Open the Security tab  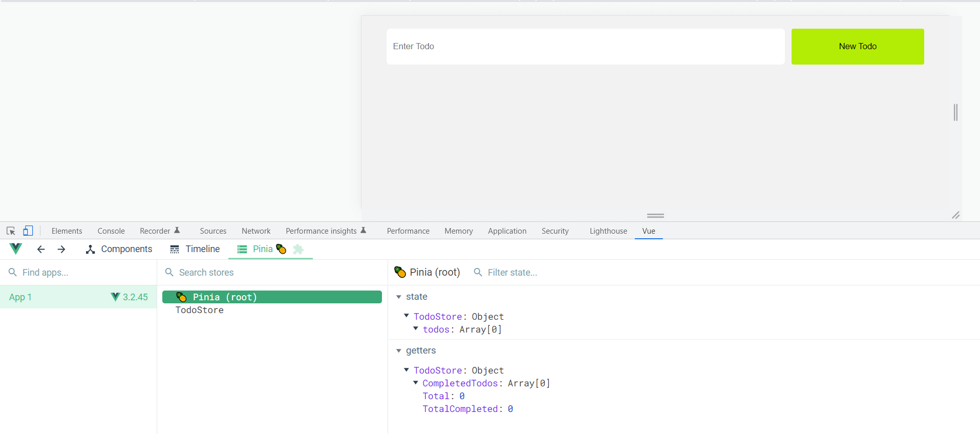point(555,231)
